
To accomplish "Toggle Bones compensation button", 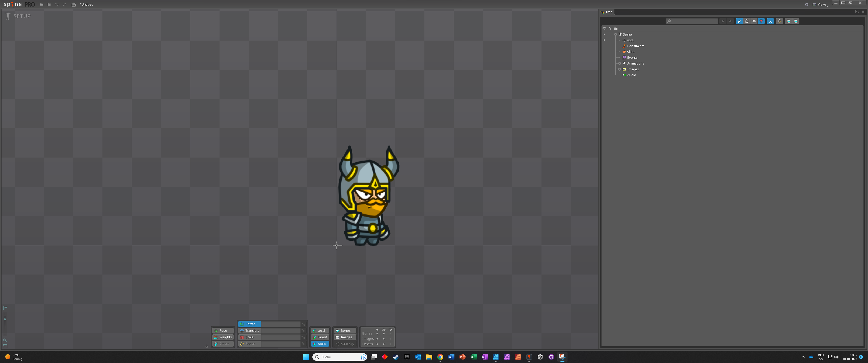I will (x=345, y=331).
